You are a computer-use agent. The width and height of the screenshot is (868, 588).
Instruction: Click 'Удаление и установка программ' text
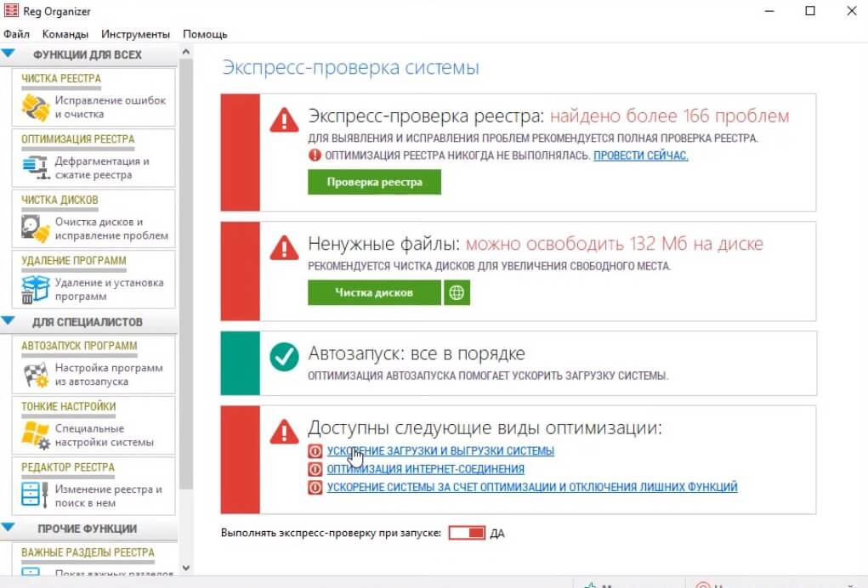point(109,289)
